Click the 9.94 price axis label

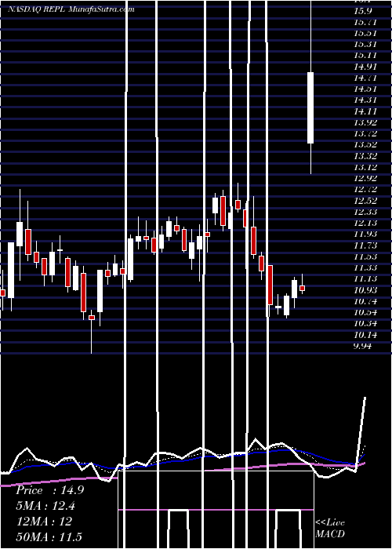pos(362,346)
